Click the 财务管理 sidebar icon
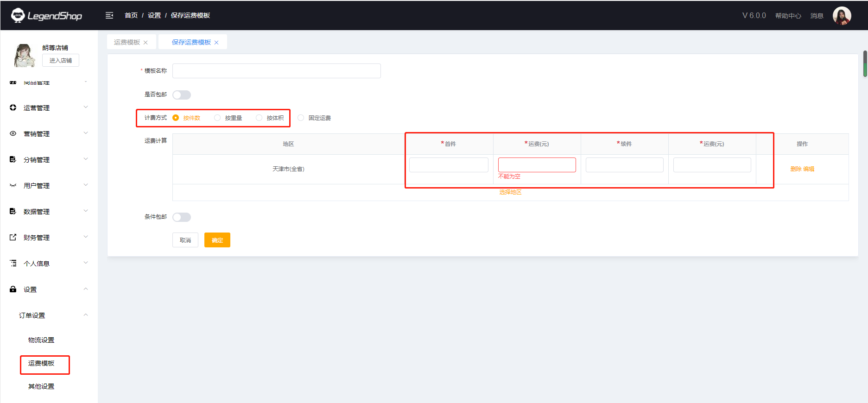 (13, 237)
